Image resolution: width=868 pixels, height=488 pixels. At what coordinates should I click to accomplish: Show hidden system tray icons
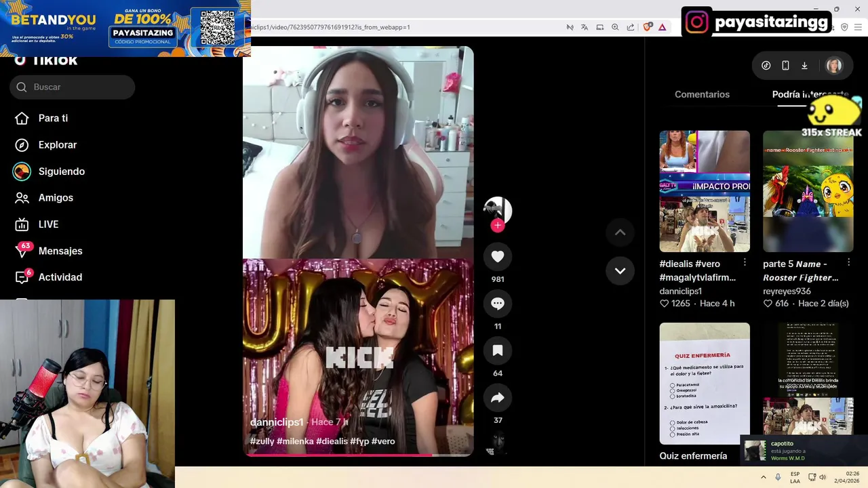763,477
